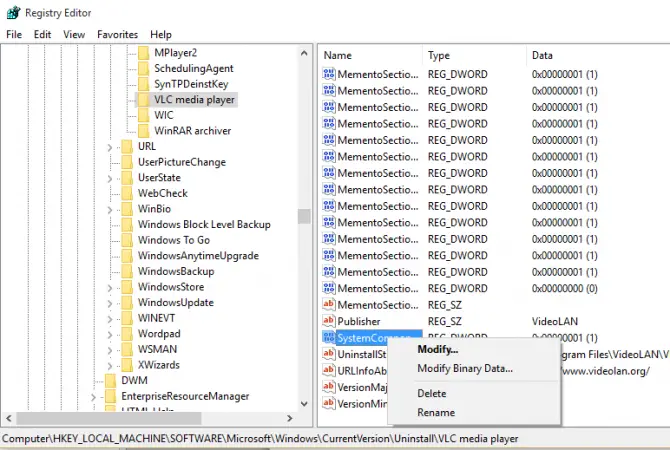
Task: Click the REG_SZ type of Publisher row
Action: coord(445,321)
